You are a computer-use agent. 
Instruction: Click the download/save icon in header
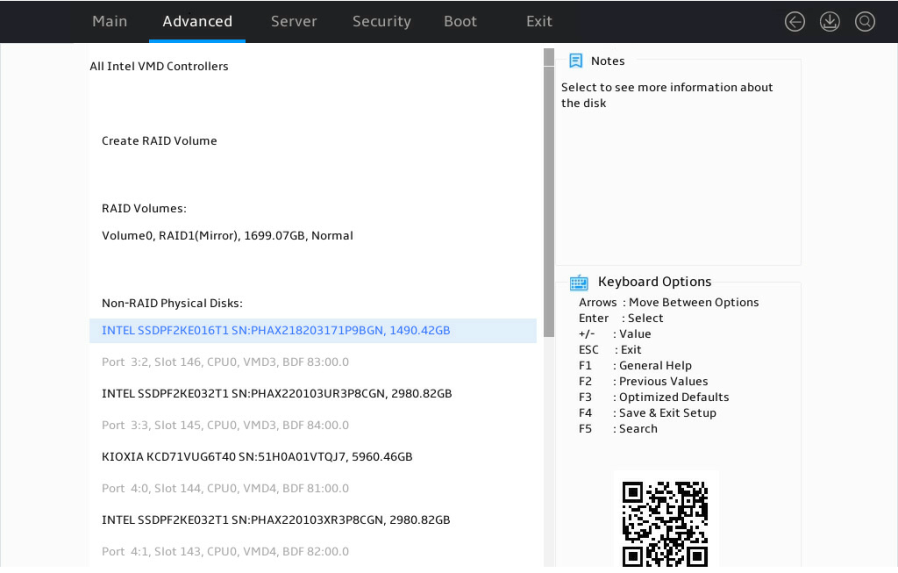click(829, 22)
